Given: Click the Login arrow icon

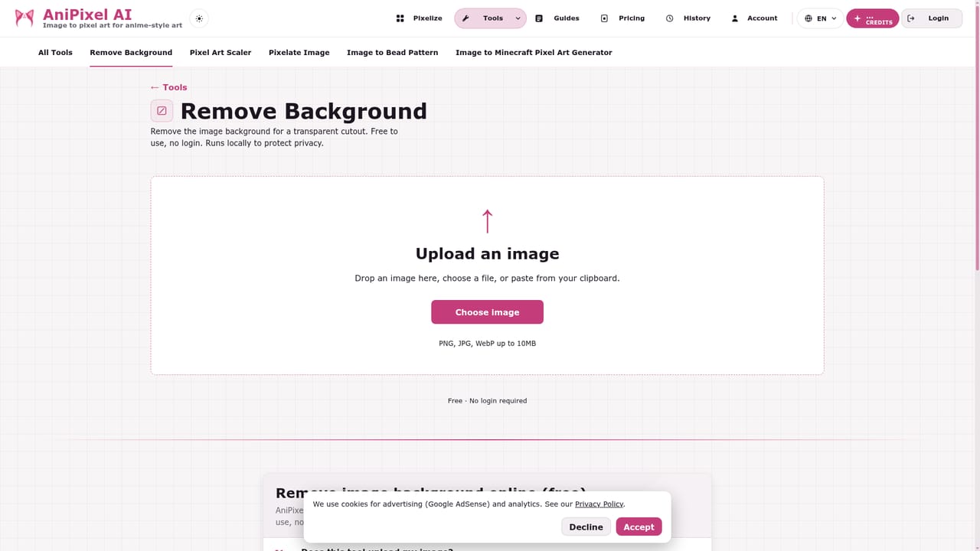Looking at the screenshot, I should pyautogui.click(x=911, y=18).
